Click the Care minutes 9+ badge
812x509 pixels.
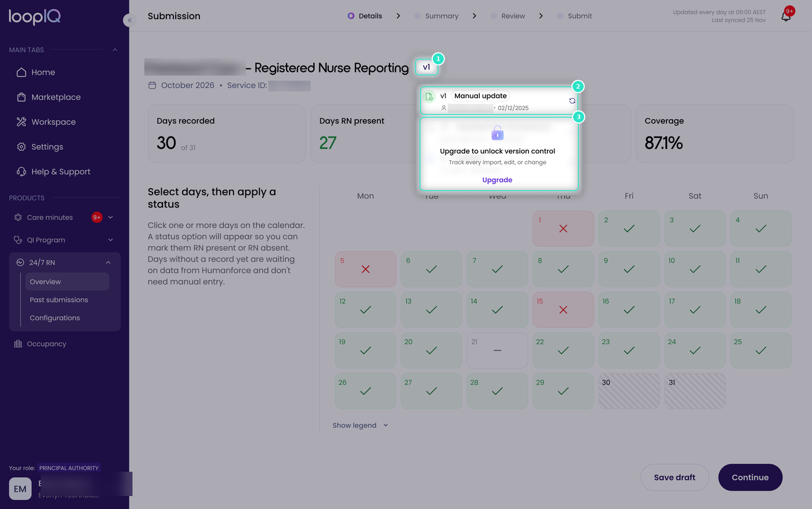[x=97, y=217]
